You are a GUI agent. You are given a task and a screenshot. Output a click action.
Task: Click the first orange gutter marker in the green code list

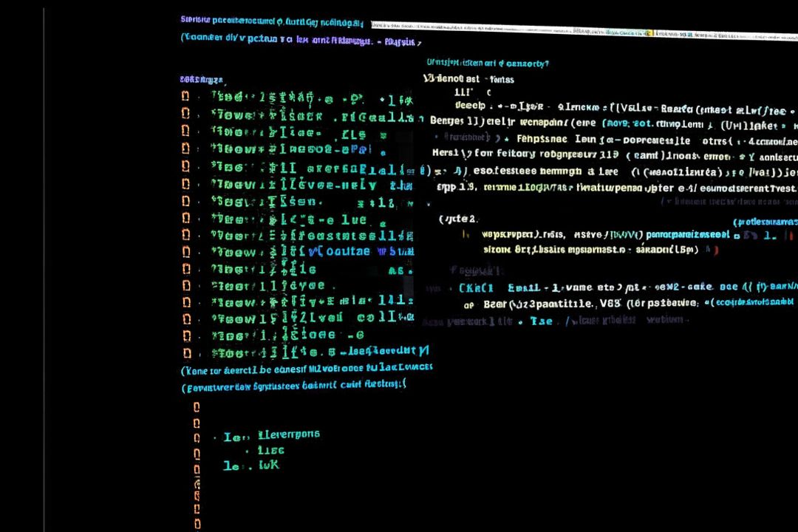186,96
